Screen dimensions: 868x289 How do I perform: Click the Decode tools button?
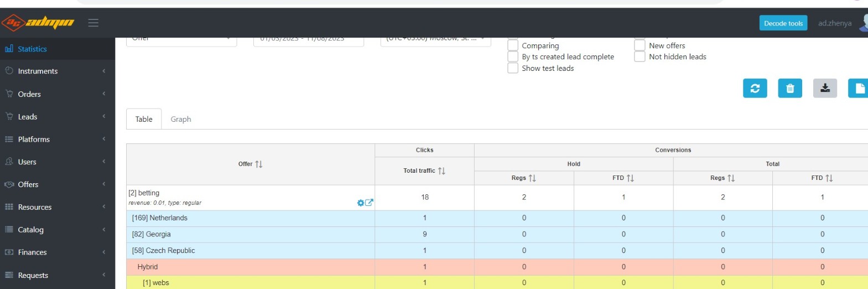(783, 23)
